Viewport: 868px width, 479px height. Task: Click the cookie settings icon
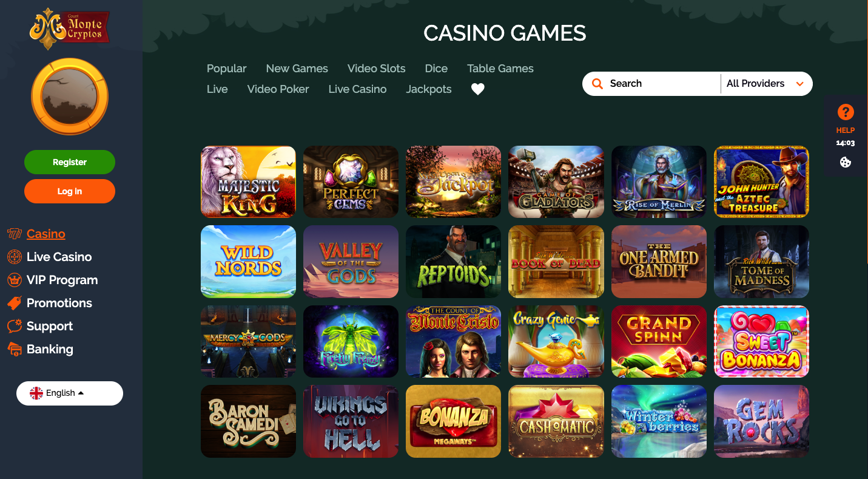pyautogui.click(x=846, y=162)
